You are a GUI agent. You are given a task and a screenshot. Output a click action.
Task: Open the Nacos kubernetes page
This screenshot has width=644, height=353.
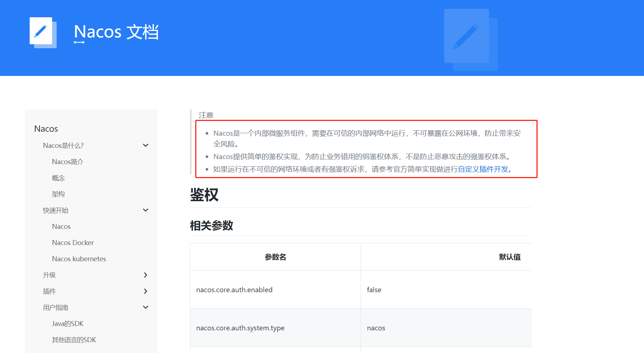point(79,259)
